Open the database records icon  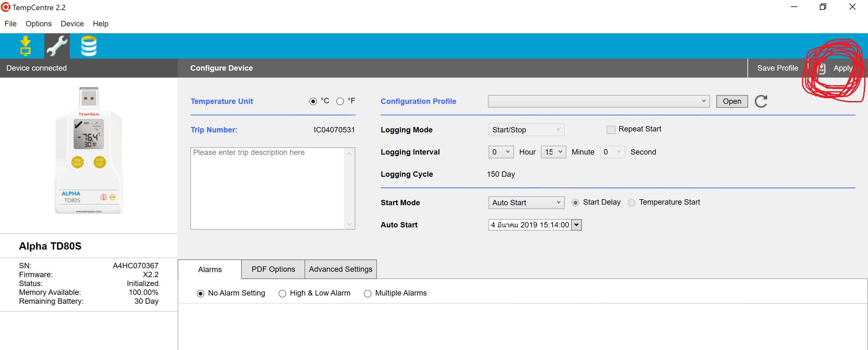tap(89, 46)
